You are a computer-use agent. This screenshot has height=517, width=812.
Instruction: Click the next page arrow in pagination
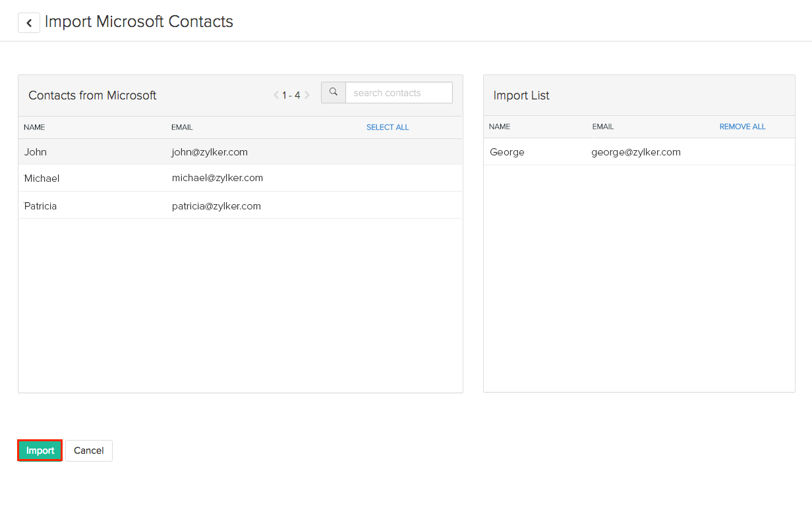[x=307, y=95]
